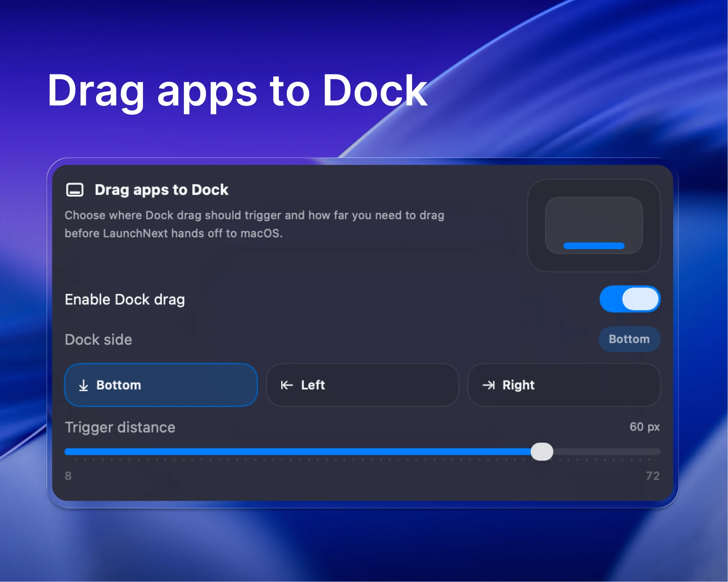The image size is (728, 582).
Task: Click the Drag apps to Dock title
Action: (161, 189)
